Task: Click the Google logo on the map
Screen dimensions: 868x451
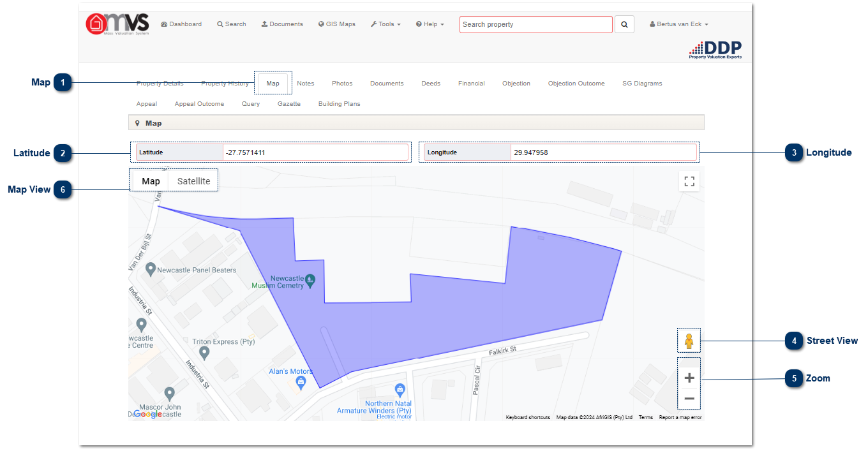Action: (x=147, y=414)
